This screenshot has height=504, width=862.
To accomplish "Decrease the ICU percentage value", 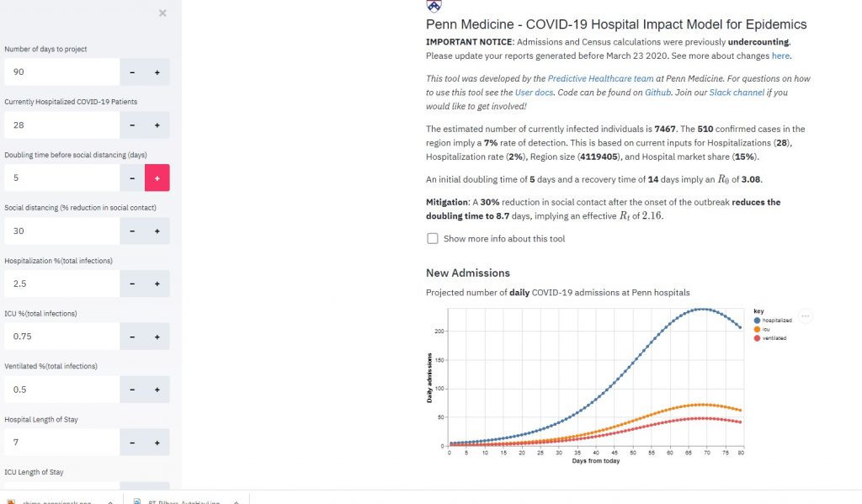I will click(x=132, y=337).
